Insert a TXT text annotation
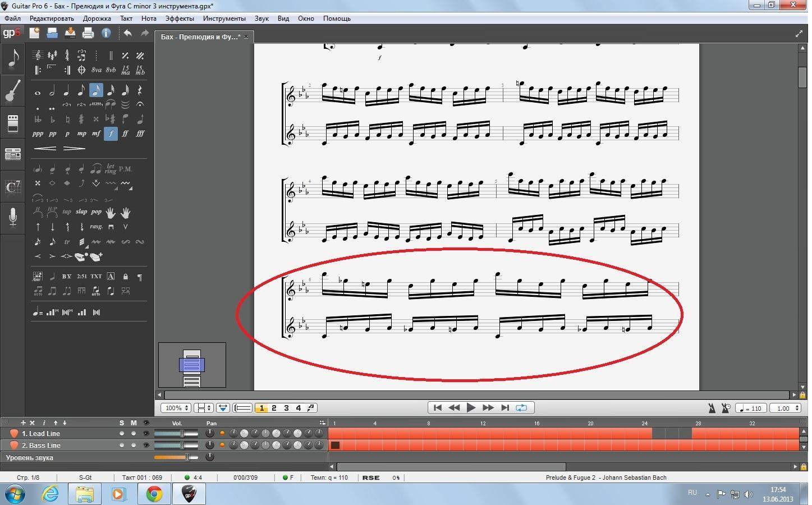Viewport: 812px width, 505px height. coord(96,276)
